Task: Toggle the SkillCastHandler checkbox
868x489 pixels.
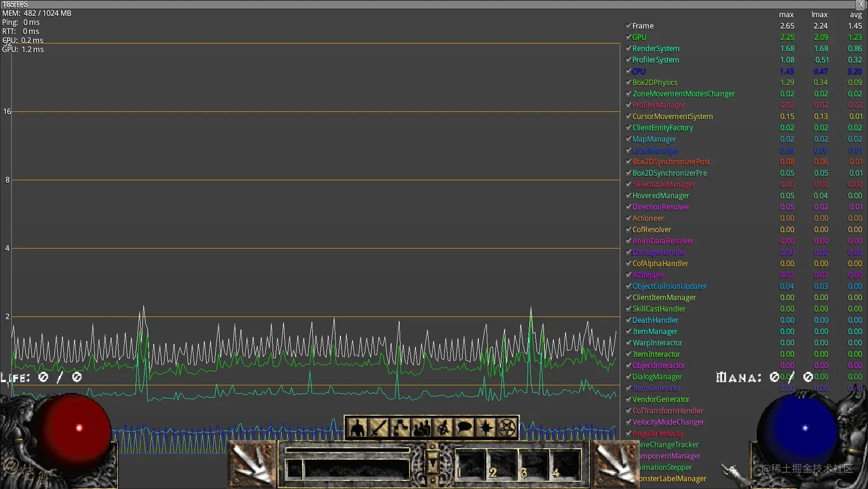Action: 629,309
